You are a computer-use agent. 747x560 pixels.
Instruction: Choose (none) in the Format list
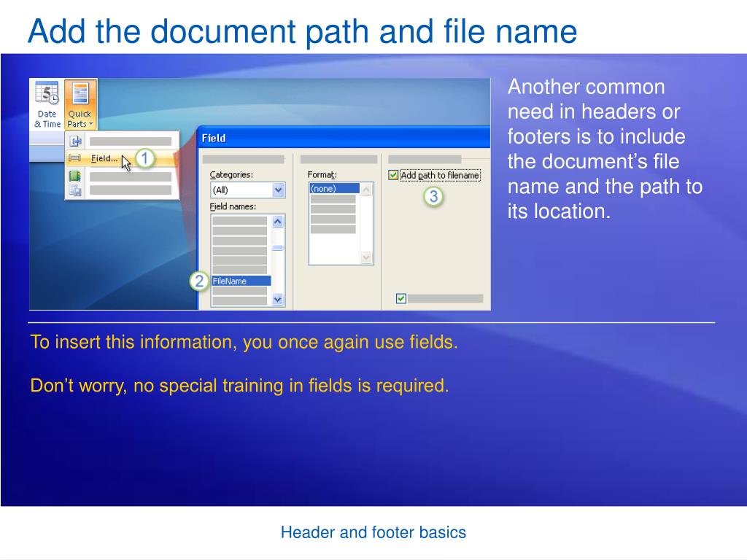click(334, 188)
